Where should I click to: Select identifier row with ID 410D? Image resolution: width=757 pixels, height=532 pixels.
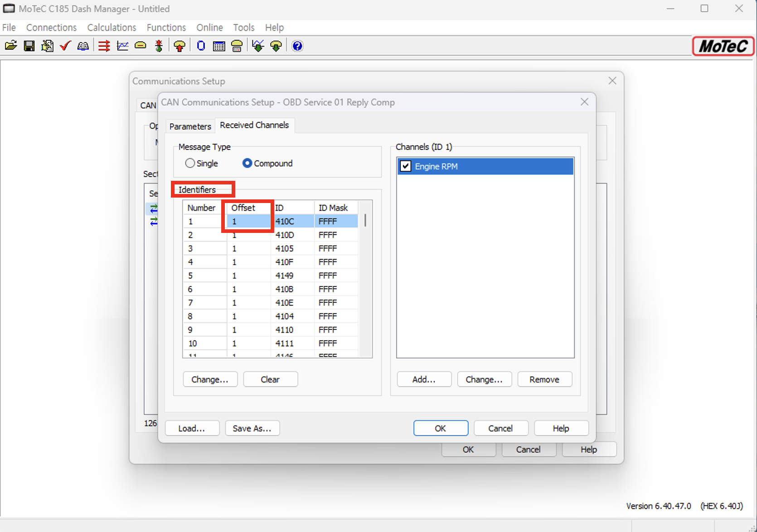(271, 235)
